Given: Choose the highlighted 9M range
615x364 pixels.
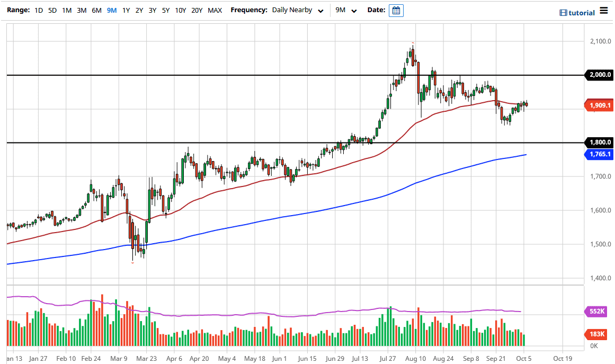Looking at the screenshot, I should point(111,10).
